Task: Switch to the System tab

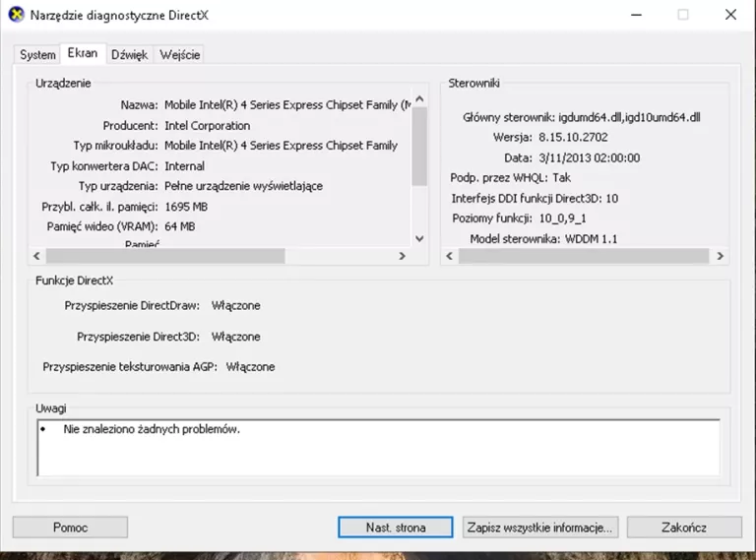Action: 37,54
